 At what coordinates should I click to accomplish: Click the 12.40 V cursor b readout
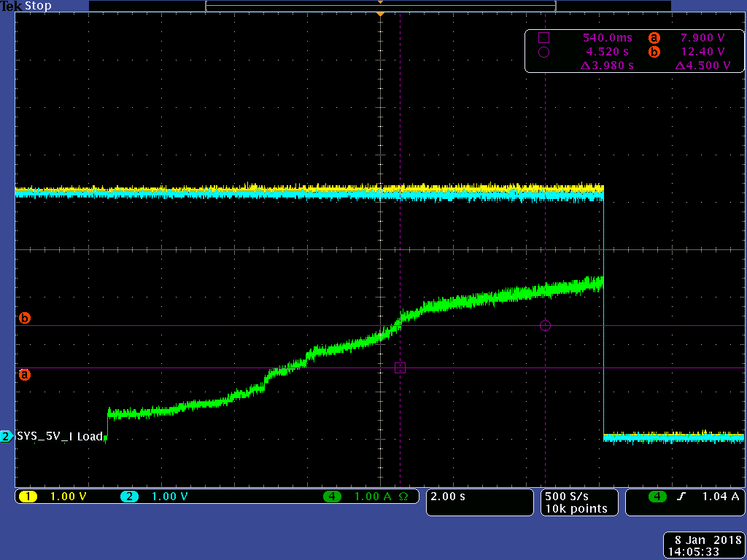(703, 52)
